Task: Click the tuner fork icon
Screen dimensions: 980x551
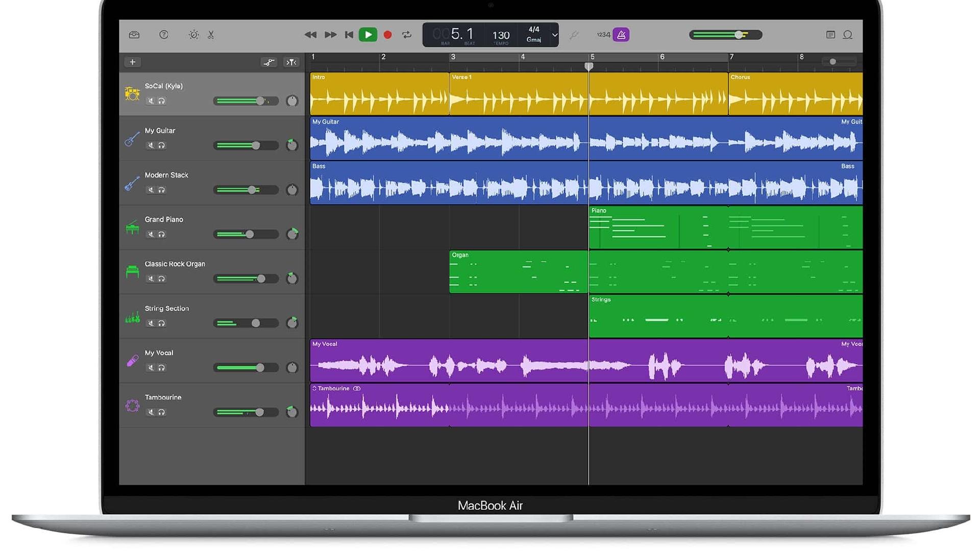Action: (x=574, y=35)
